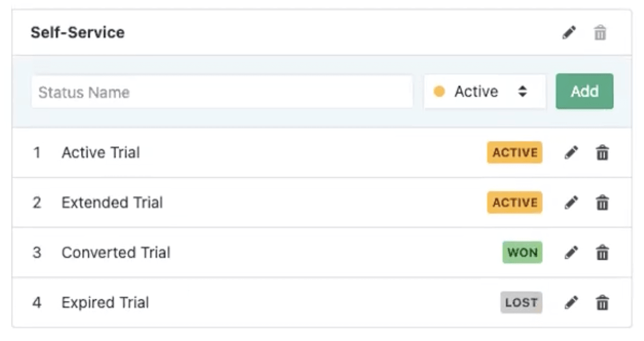Delete the Extended Trial status
Viewport: 644px width, 341px height.
coord(602,203)
